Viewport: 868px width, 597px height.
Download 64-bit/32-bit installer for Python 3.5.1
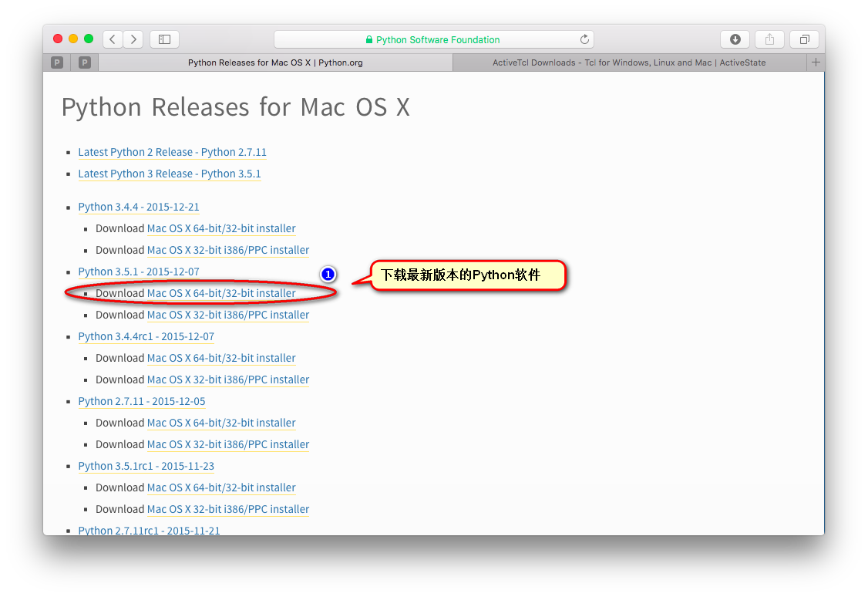[221, 294]
